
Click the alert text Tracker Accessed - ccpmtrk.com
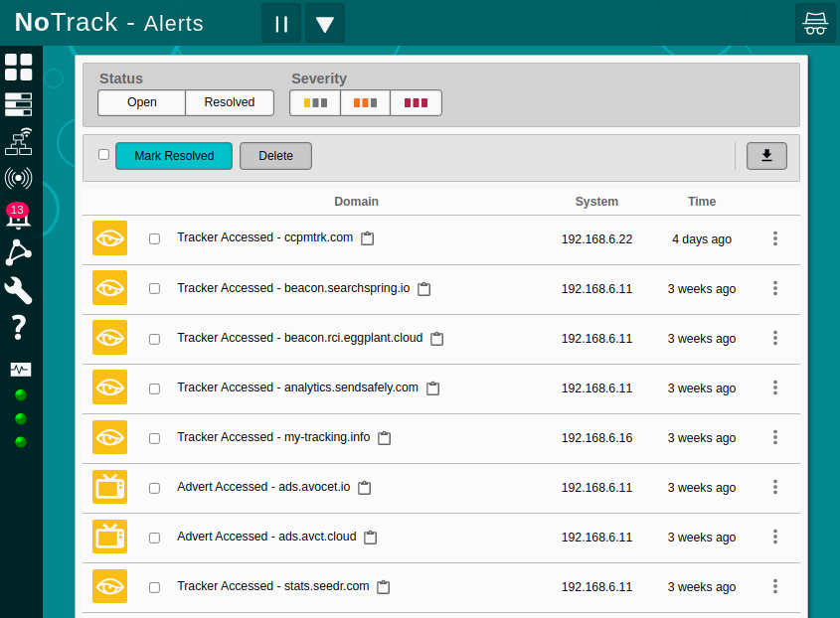coord(265,237)
